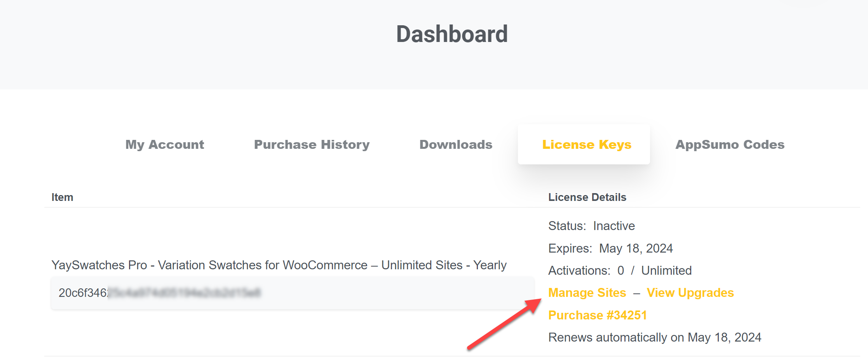Click the Expires May 18, 2024 line
The width and height of the screenshot is (868, 361).
[x=610, y=248]
